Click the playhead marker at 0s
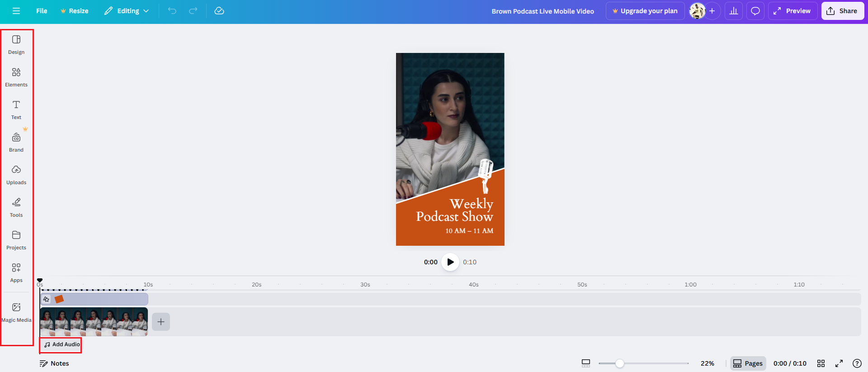868x372 pixels. coord(40,281)
